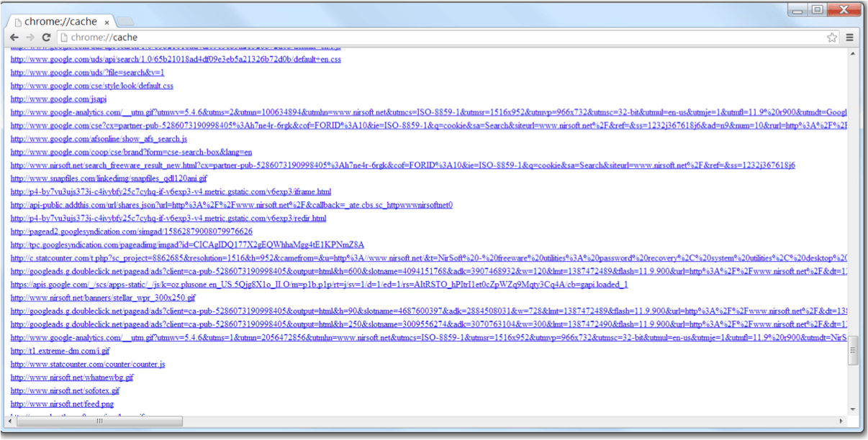Open the Chrome customize menu icon

[851, 37]
